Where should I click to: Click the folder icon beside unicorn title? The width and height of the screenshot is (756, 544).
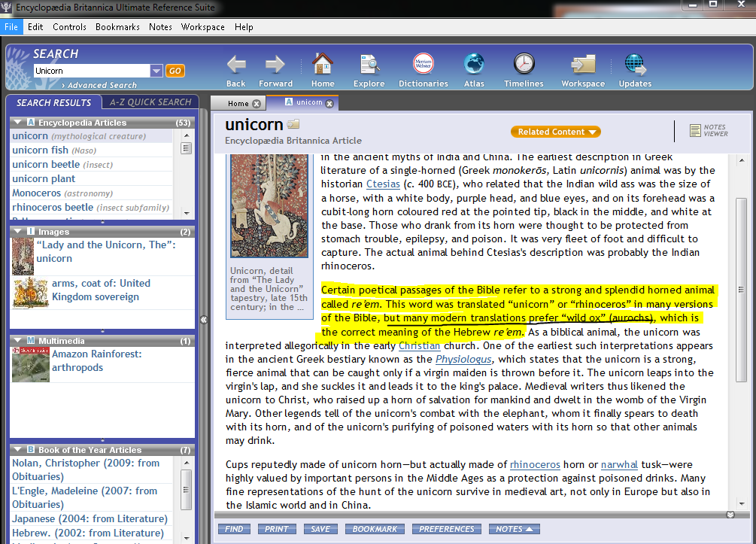293,124
